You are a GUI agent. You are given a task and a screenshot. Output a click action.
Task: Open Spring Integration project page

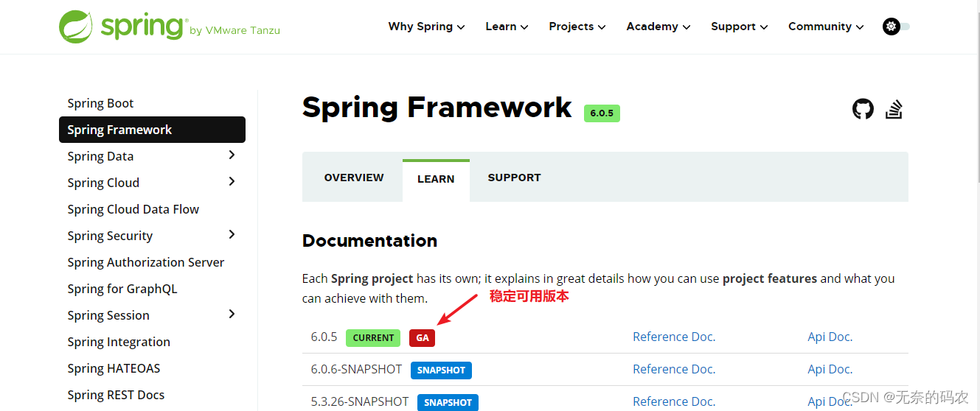(119, 342)
